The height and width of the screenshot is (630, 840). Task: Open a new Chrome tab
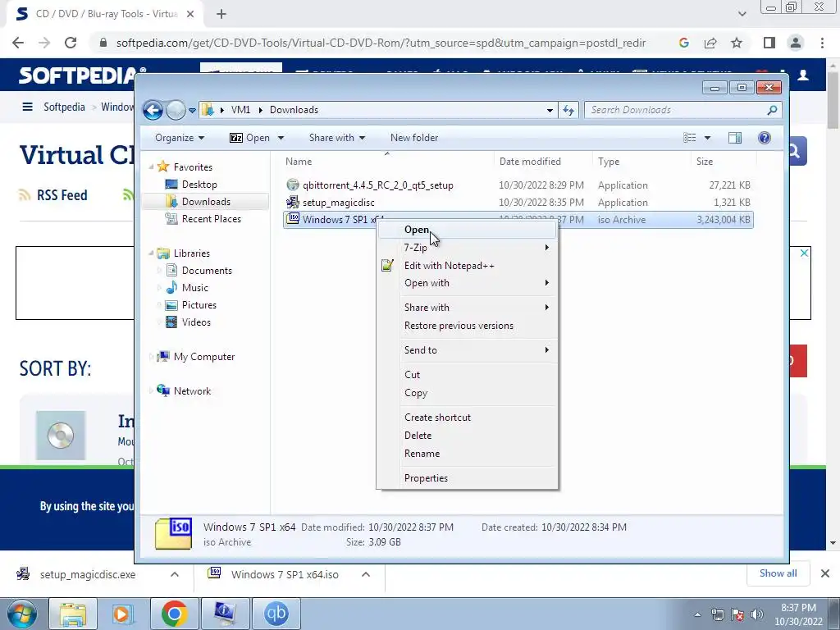[x=221, y=15]
